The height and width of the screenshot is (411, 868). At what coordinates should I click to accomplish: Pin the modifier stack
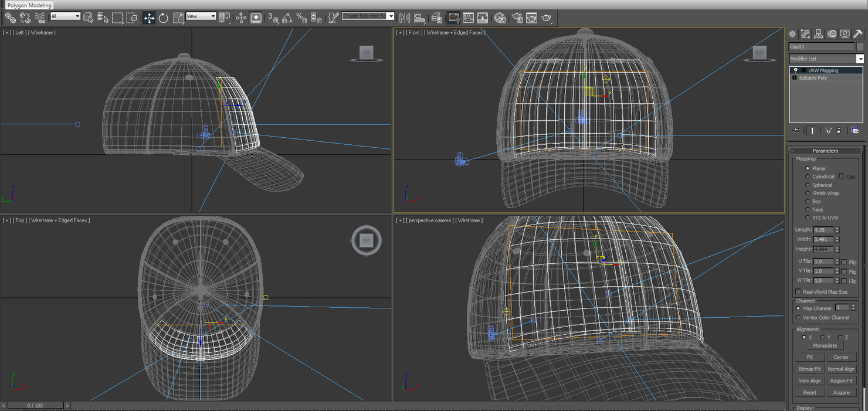pyautogui.click(x=796, y=130)
